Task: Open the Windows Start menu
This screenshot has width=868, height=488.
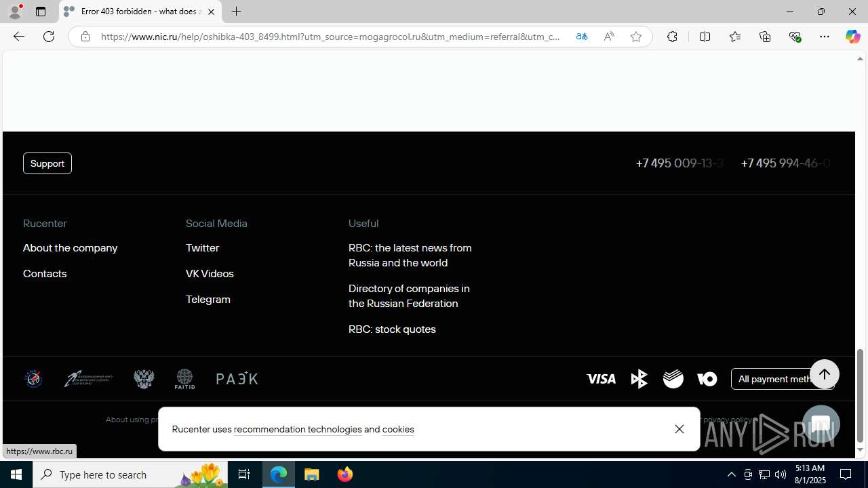Action: (16, 474)
